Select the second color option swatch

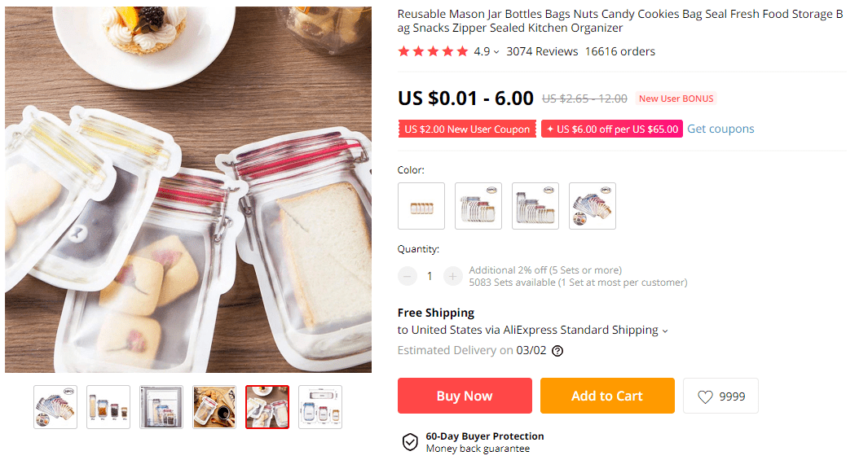click(478, 206)
